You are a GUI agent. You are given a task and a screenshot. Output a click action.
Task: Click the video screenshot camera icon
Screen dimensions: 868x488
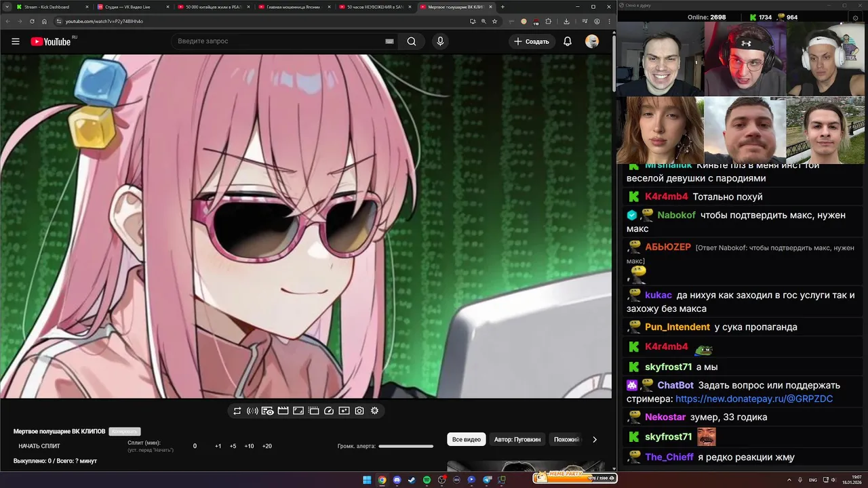[359, 411]
